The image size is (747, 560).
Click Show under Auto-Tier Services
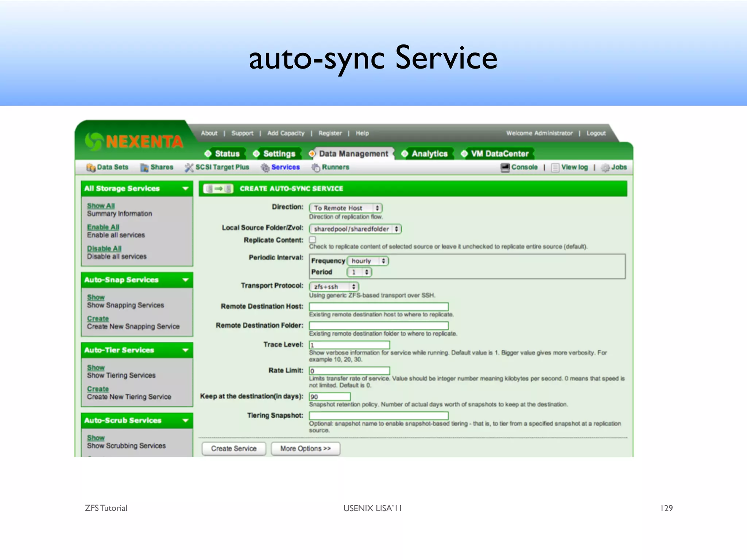[96, 368]
